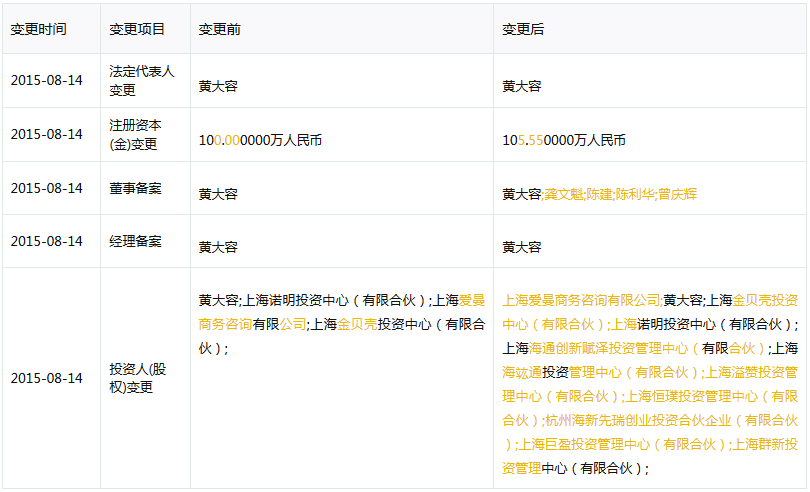The width and height of the screenshot is (810, 492).
Task: Click 杭州海新先瑞创业投资合伙企业 investor entry
Action: [640, 420]
